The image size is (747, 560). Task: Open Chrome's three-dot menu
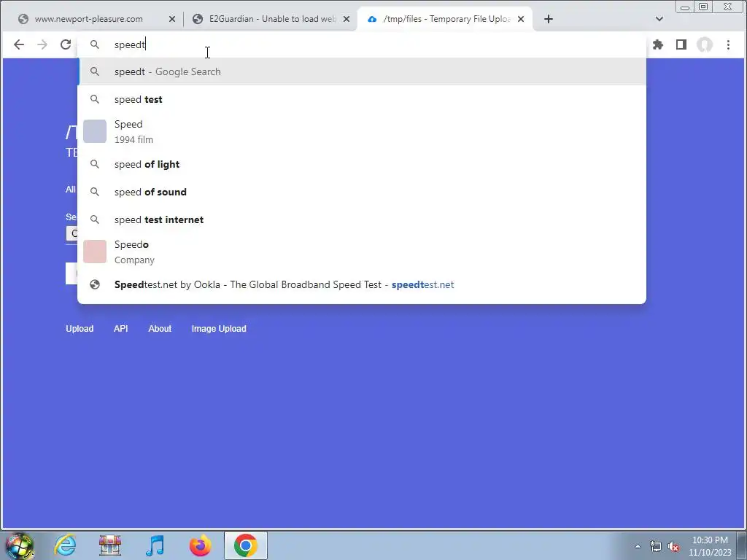pyautogui.click(x=728, y=44)
